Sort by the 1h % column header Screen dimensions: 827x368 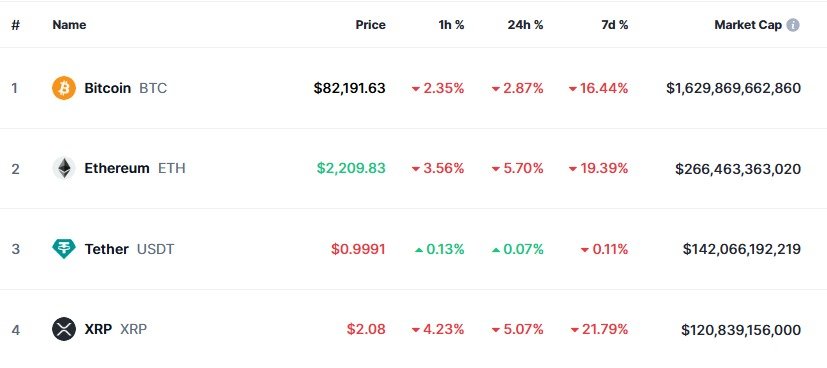click(x=451, y=25)
